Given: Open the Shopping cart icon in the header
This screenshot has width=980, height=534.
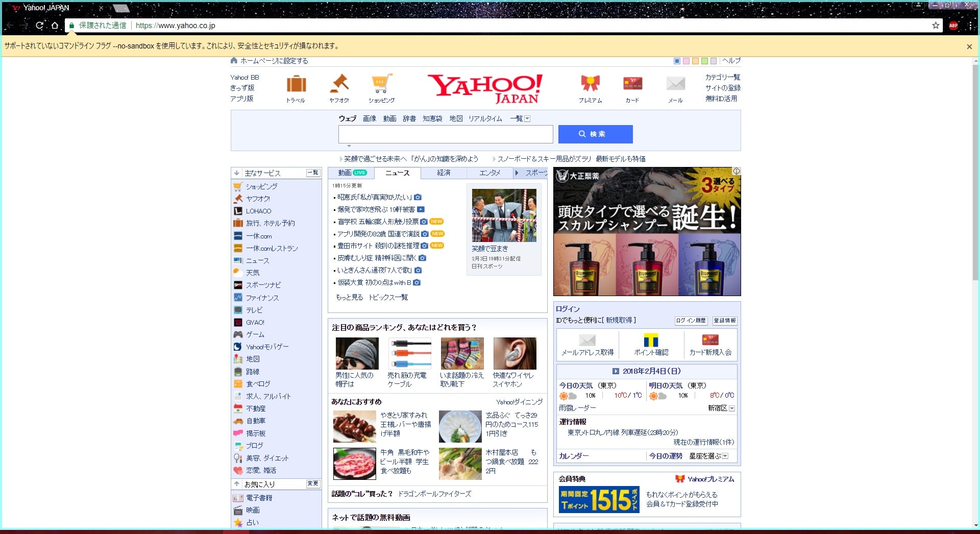Looking at the screenshot, I should pyautogui.click(x=382, y=83).
